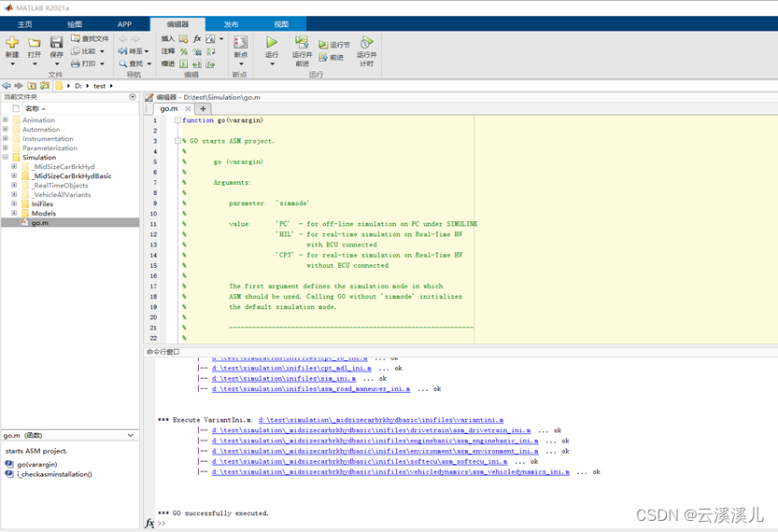Open the asm_softecu_ini.m link
The width and height of the screenshot is (778, 532).
pyautogui.click(x=360, y=462)
